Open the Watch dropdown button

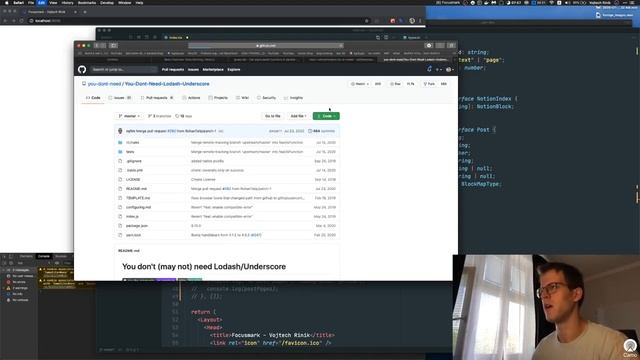360,84
